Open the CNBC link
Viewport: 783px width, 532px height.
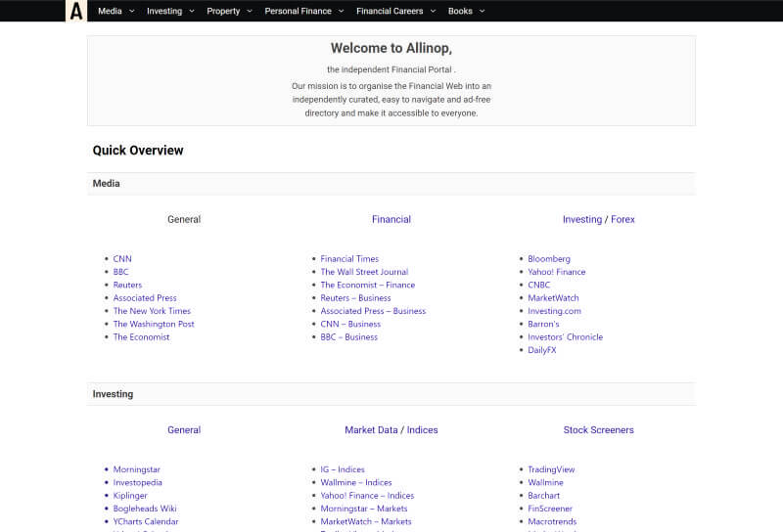coord(539,285)
